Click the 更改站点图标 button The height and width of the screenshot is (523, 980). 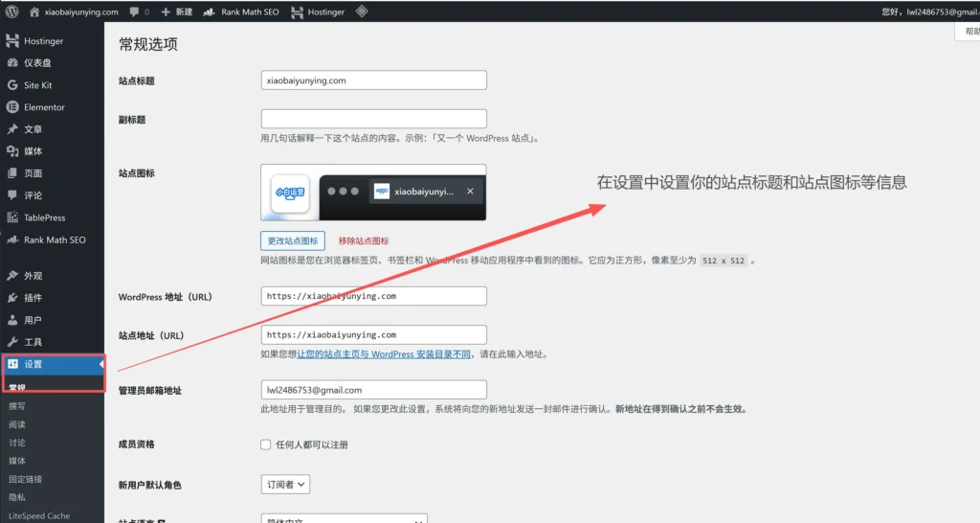(292, 240)
